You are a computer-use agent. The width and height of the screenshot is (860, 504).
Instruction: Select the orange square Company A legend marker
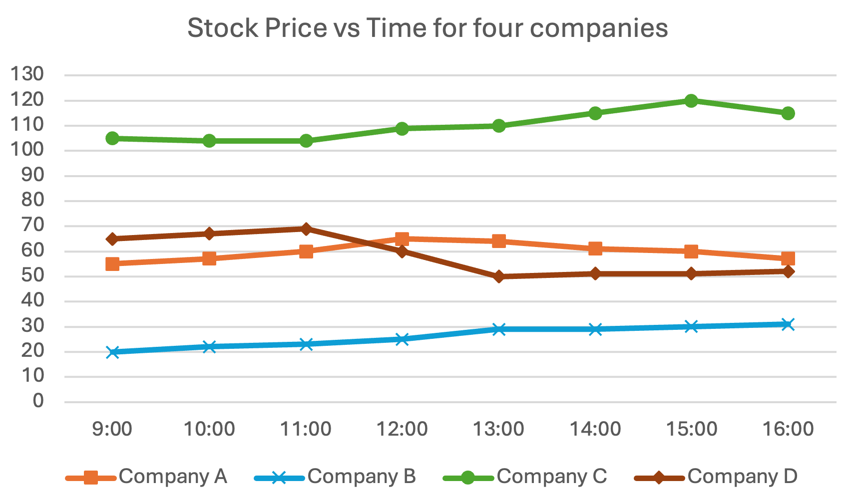[x=90, y=478]
